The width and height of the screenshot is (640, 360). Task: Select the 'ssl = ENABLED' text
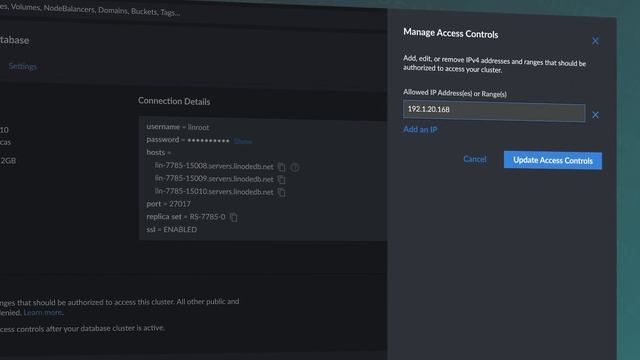point(171,229)
